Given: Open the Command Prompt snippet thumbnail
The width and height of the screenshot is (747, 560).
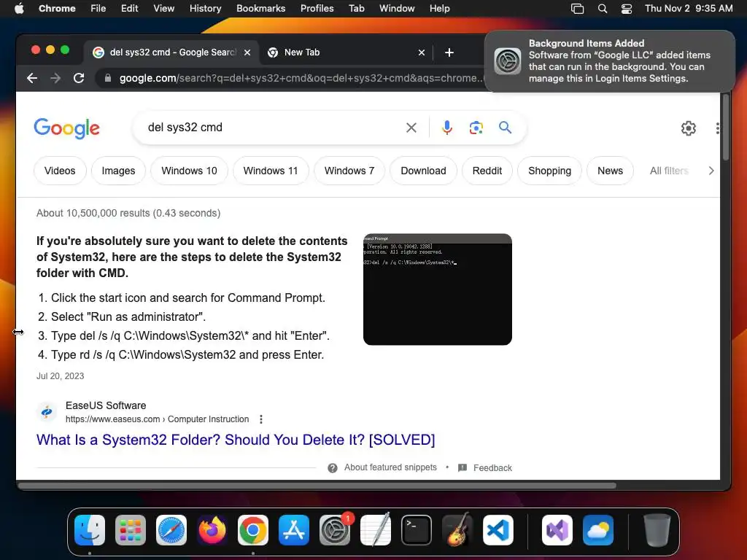Looking at the screenshot, I should [x=438, y=289].
